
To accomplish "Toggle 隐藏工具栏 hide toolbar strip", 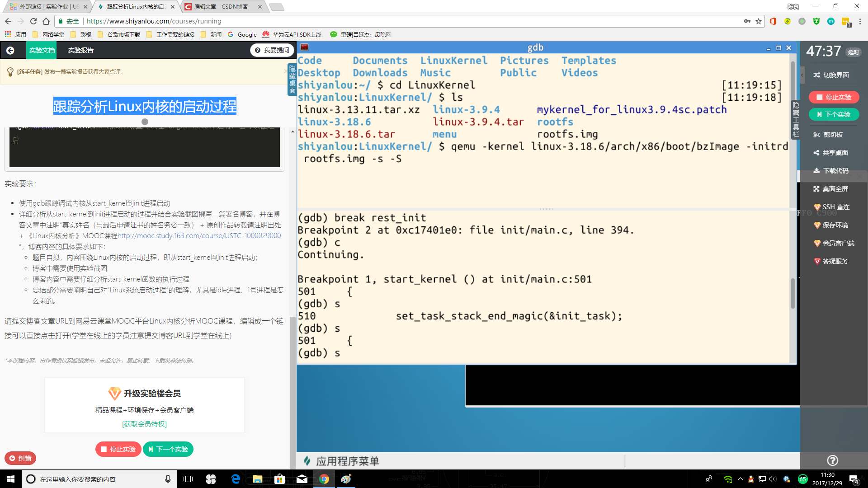I will (796, 120).
